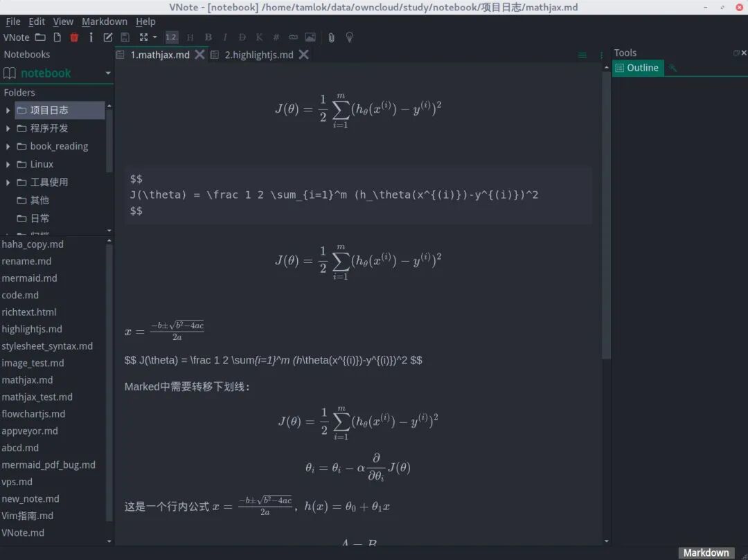Select the edit note pencil icon
The image size is (748, 560).
107,37
